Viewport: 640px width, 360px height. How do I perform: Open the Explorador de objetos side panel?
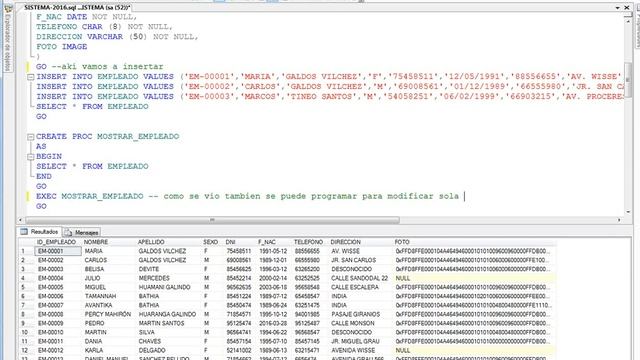point(8,39)
